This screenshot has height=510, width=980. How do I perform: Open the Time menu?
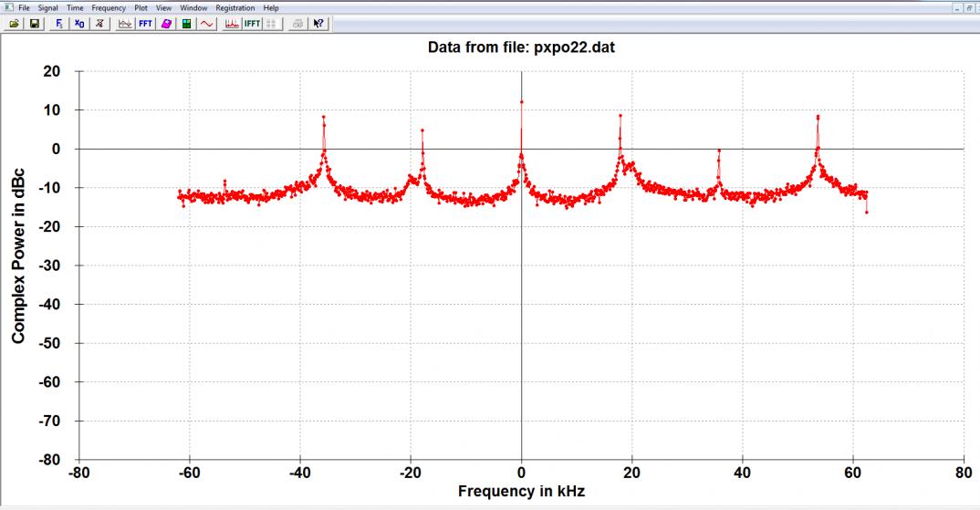coord(75,8)
